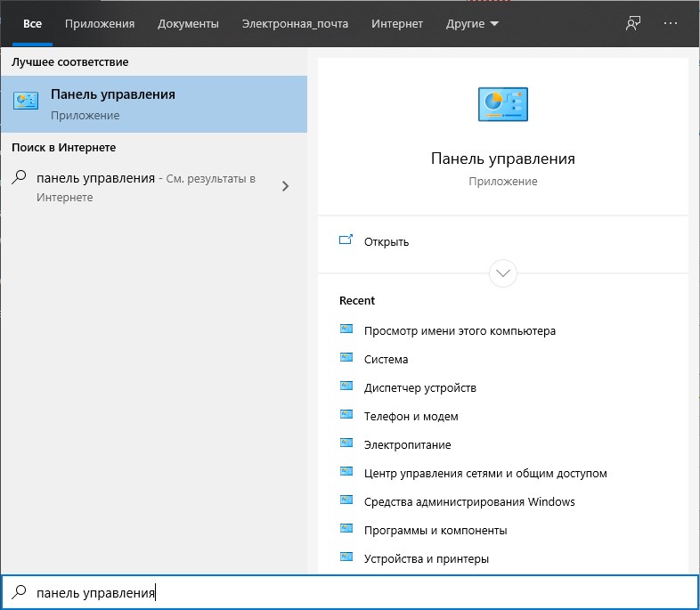The height and width of the screenshot is (610, 700).
Task: Switch to the Приложения tab
Action: tap(100, 23)
